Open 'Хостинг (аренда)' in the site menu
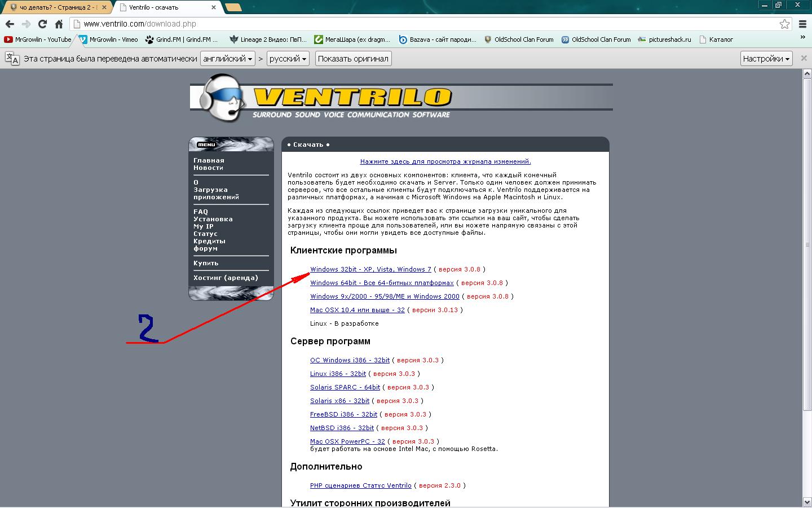Viewport: 812px width, 508px height. click(x=226, y=278)
